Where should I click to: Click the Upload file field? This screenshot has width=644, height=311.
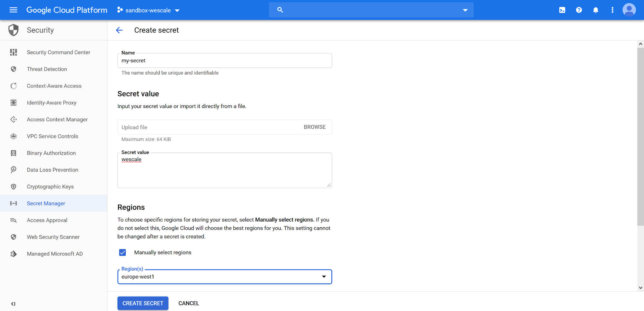tap(225, 127)
